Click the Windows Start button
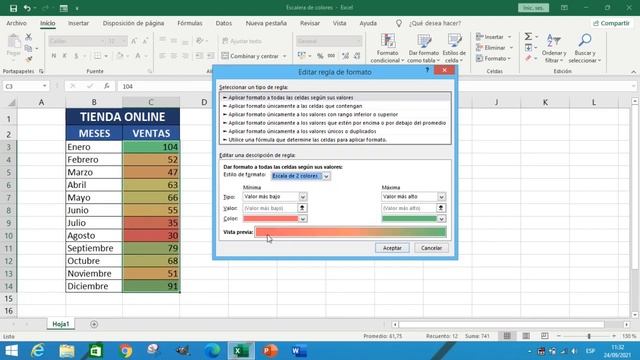Image resolution: width=640 pixels, height=360 pixels. click(11, 351)
